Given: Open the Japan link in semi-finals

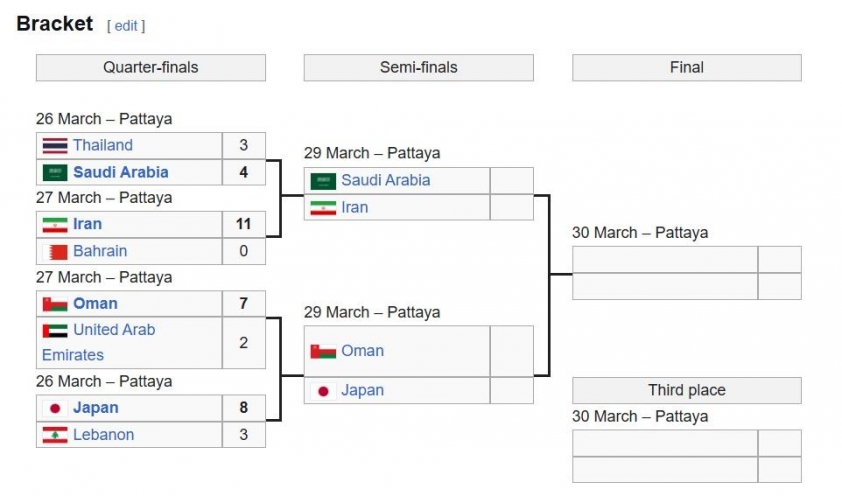Looking at the screenshot, I should (362, 390).
